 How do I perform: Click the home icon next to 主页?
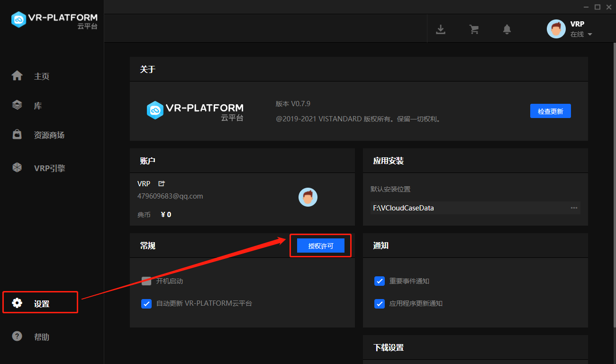tap(17, 76)
